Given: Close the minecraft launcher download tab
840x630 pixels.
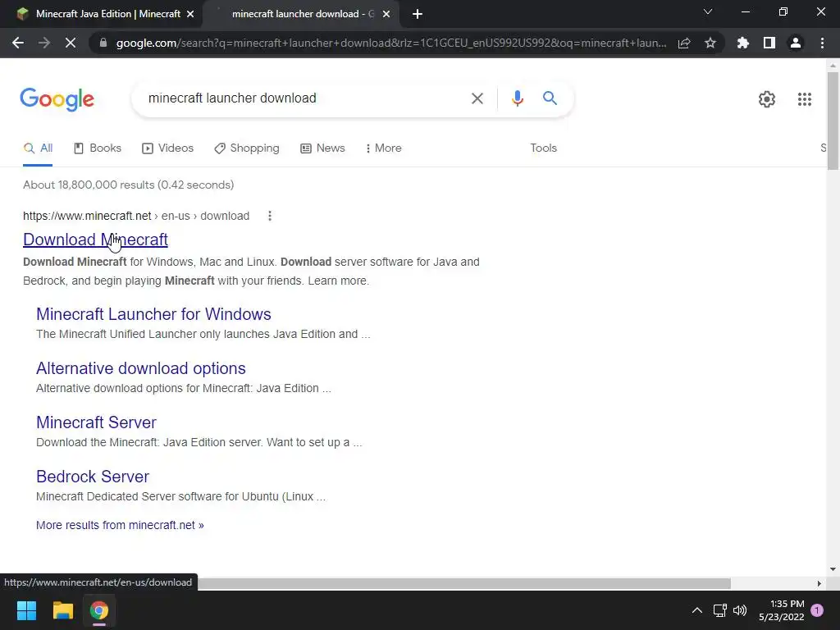Looking at the screenshot, I should 386,14.
